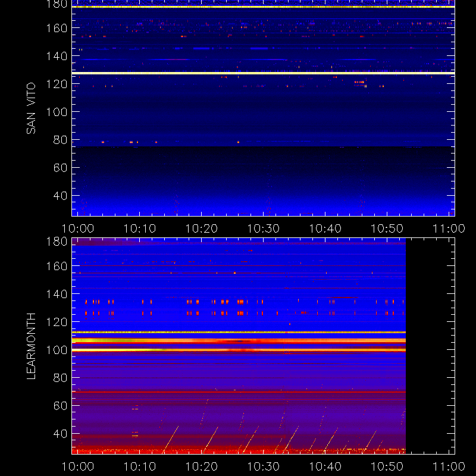Image resolution: width=476 pixels, height=476 pixels.
Task: Click the 10:10 time label under the Learmonth plot
Action: click(140, 466)
